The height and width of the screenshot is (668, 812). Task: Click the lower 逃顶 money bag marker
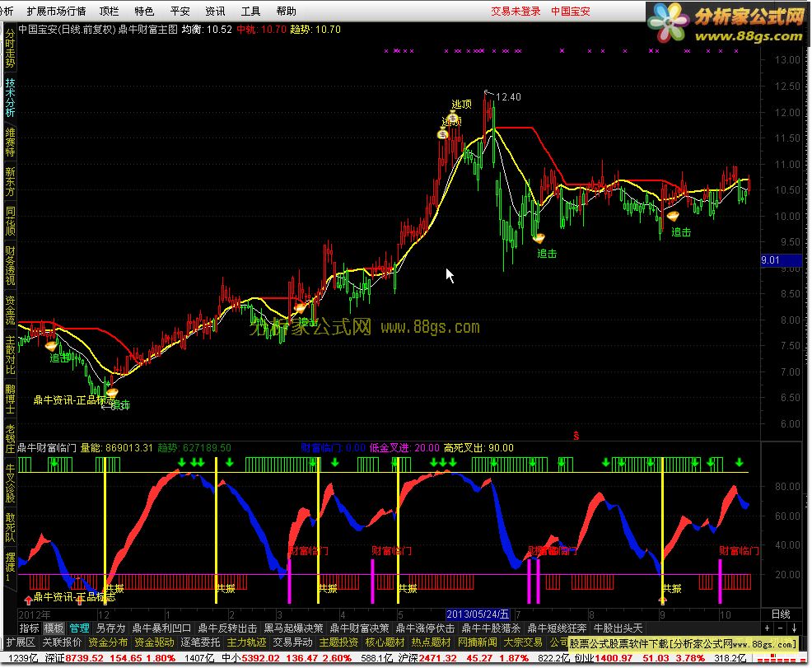pyautogui.click(x=442, y=133)
